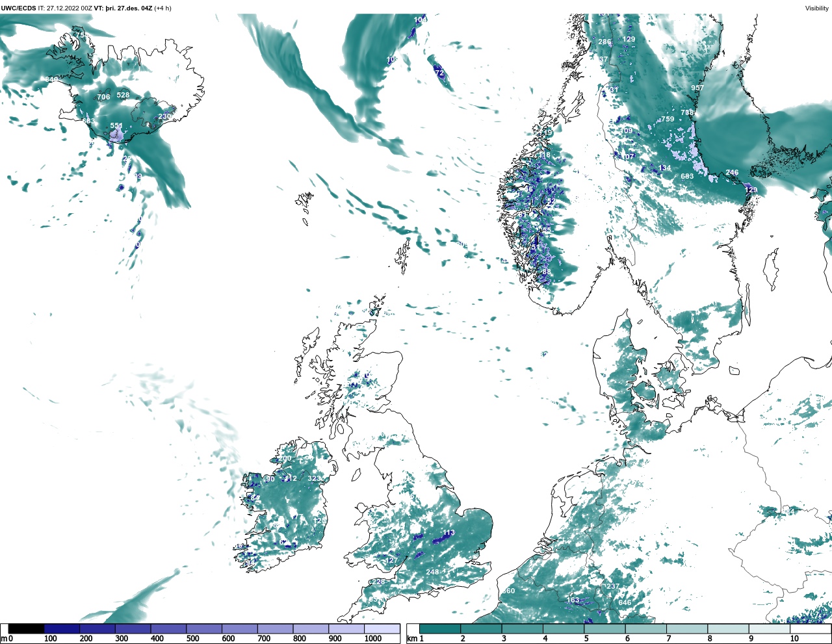Click the '(+4 h)' forecast offset text
Screen dimensions: 832x644
click(163, 8)
